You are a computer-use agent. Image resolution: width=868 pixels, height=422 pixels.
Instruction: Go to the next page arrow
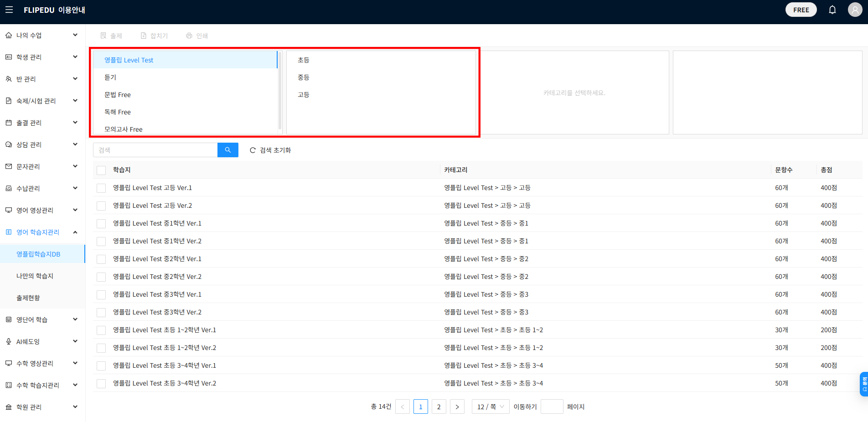tap(457, 407)
